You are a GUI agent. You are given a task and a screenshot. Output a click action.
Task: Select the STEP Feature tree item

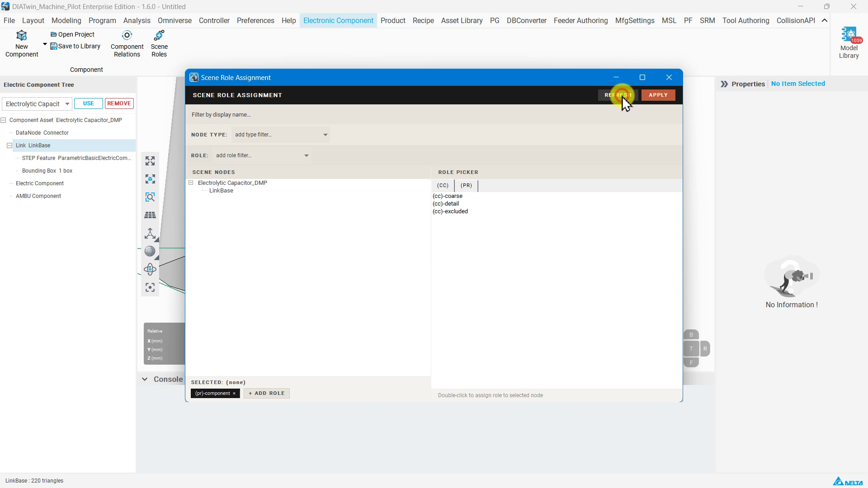tap(76, 158)
